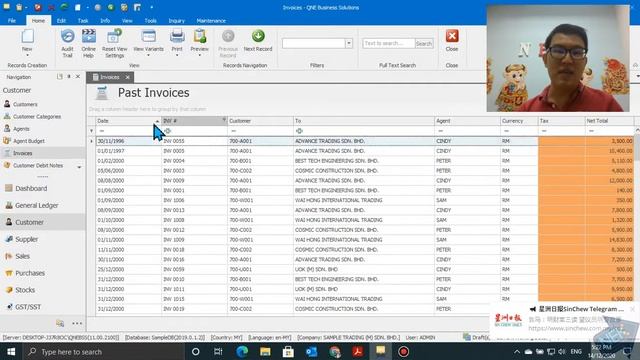Open INV # column filter dropdown

pyautogui.click(x=224, y=120)
